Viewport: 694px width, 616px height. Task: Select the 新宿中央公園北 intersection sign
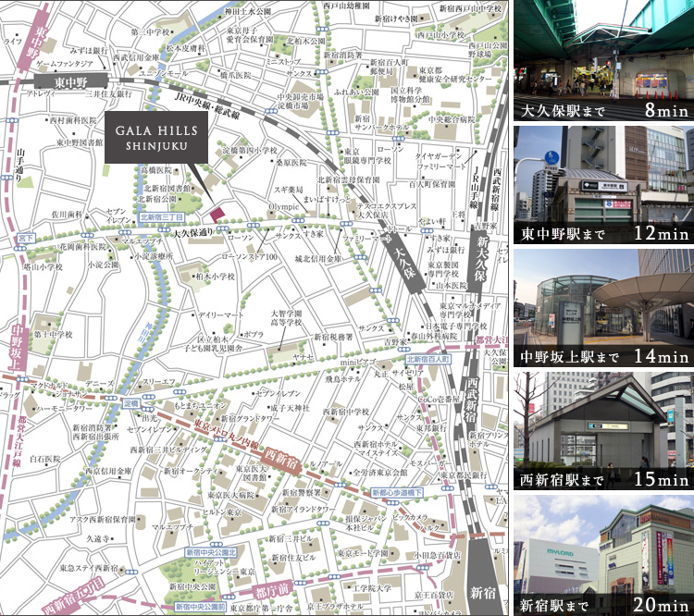tap(211, 552)
